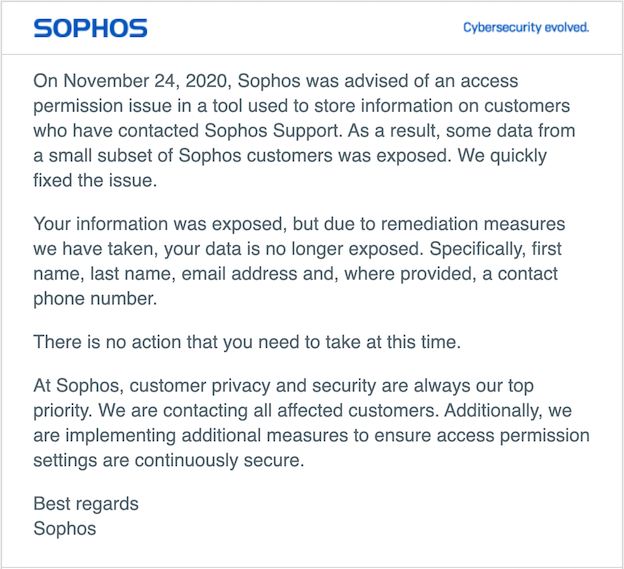The image size is (624, 569).
Task: Click 'There is no action' sentence
Action: point(247,342)
